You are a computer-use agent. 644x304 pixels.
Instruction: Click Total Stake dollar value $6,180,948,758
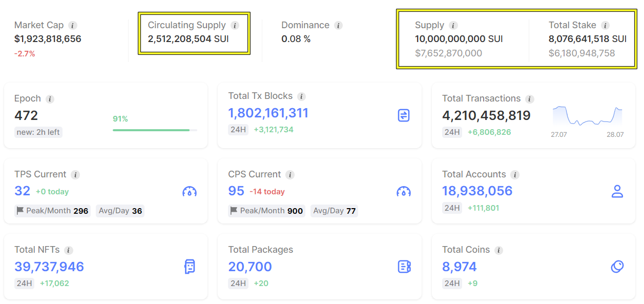pyautogui.click(x=582, y=53)
